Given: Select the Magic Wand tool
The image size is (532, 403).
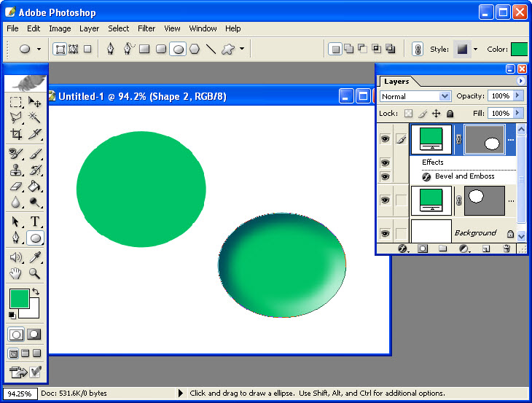Looking at the screenshot, I should pos(34,117).
